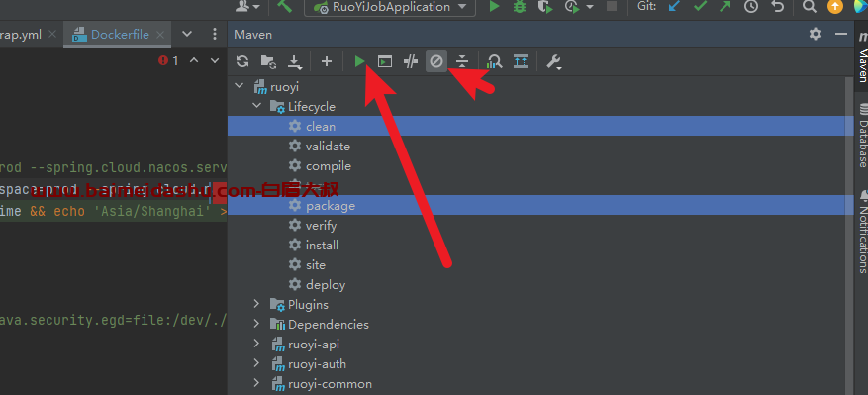Run RuoYiJobApplication with top toolbar play

(494, 6)
